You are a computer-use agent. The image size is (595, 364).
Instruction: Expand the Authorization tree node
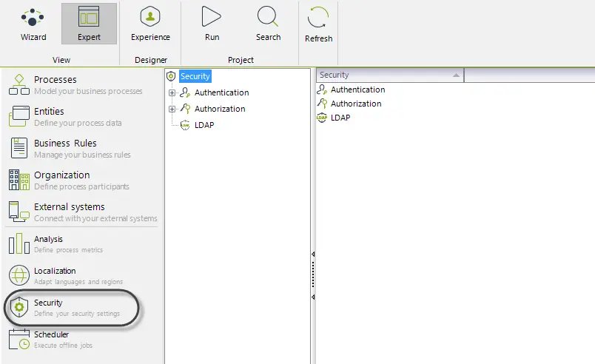tap(172, 109)
